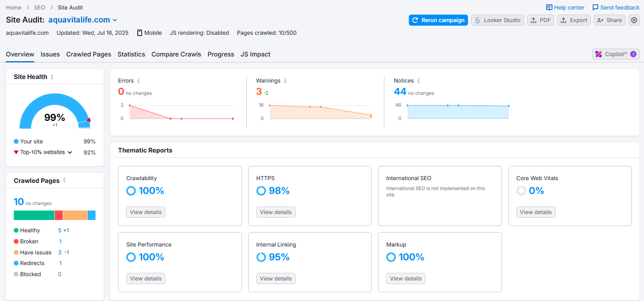Click the Warnings info icon
The width and height of the screenshot is (644, 301).
click(285, 81)
